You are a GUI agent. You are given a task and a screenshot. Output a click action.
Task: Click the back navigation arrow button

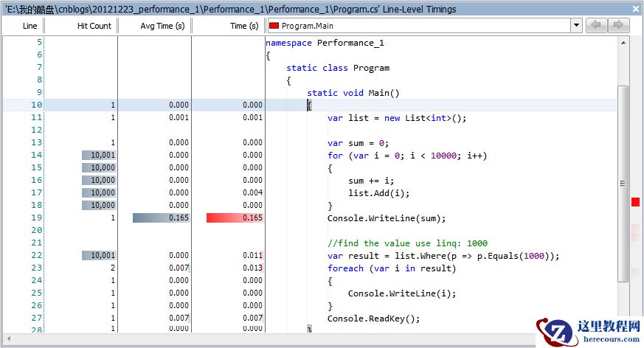[596, 25]
